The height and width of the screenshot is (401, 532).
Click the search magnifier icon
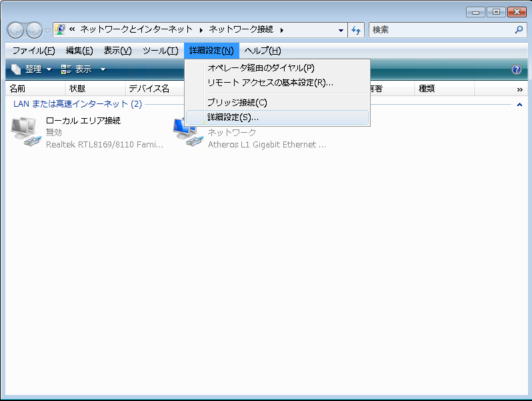519,30
